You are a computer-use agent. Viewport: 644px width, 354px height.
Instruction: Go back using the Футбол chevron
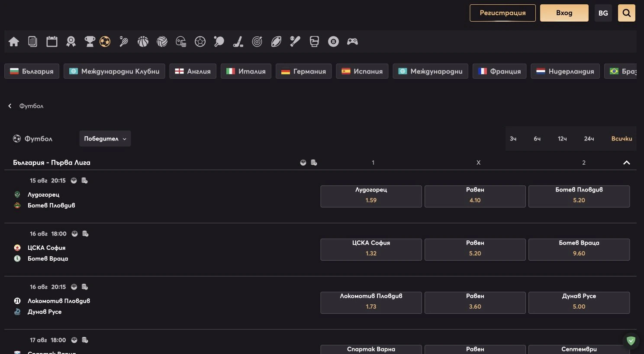(10, 106)
